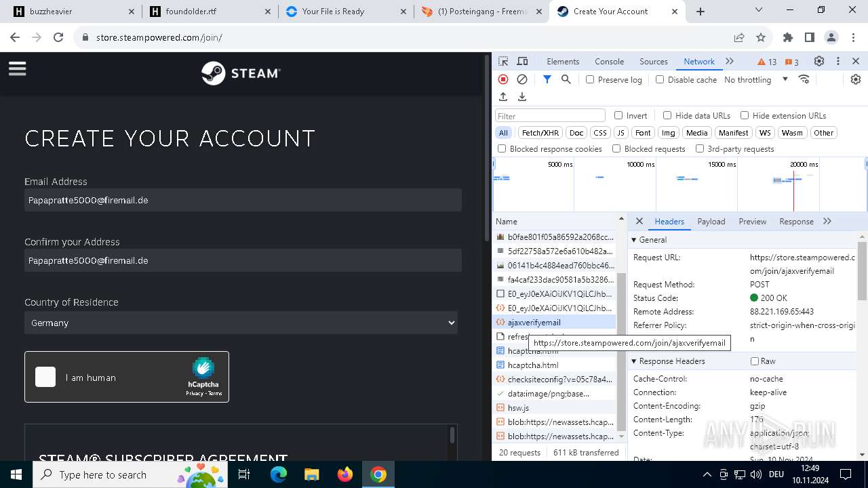The image size is (868, 488).
Task: Clear the network log
Action: [522, 79]
